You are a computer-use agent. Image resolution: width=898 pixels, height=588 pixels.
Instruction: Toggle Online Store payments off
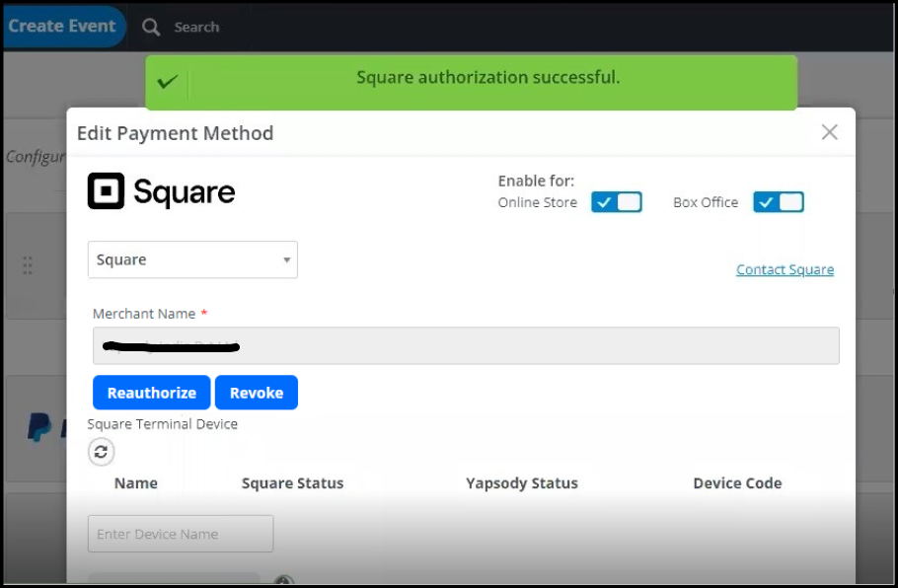[616, 201]
